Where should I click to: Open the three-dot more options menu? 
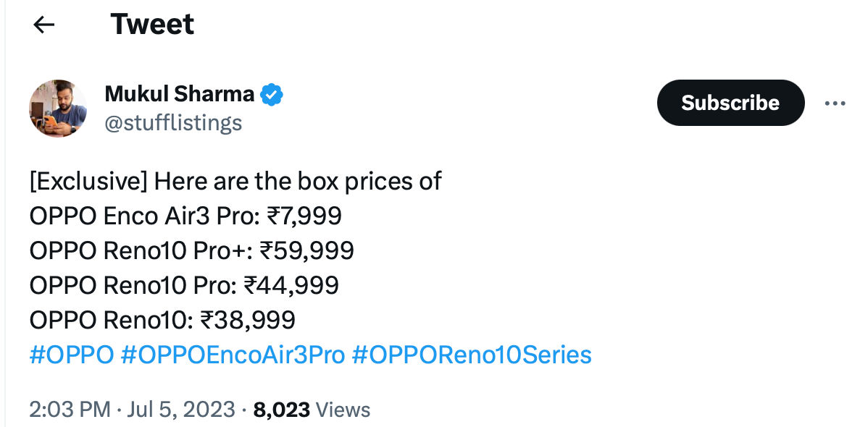click(x=835, y=103)
